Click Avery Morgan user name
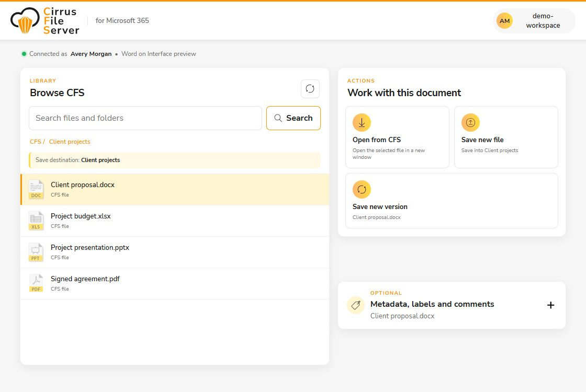The height and width of the screenshot is (392, 586). pyautogui.click(x=91, y=54)
